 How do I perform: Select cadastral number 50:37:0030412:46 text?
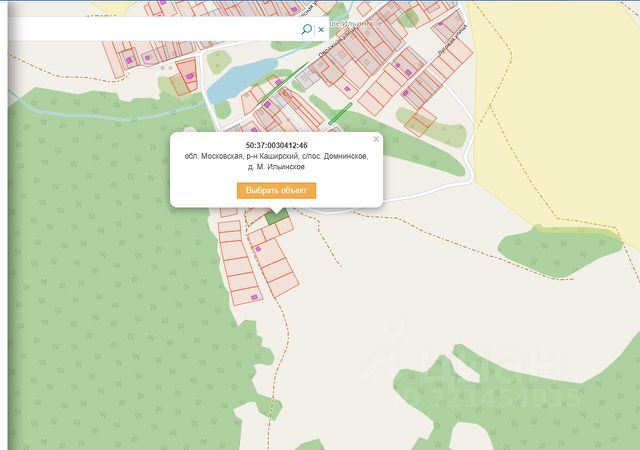click(x=276, y=145)
